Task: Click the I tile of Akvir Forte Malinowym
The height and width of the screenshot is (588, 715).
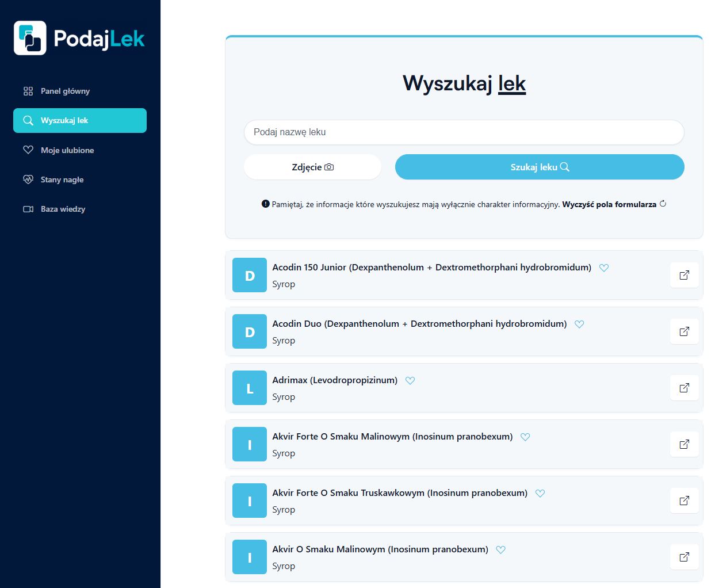Action: pos(250,444)
